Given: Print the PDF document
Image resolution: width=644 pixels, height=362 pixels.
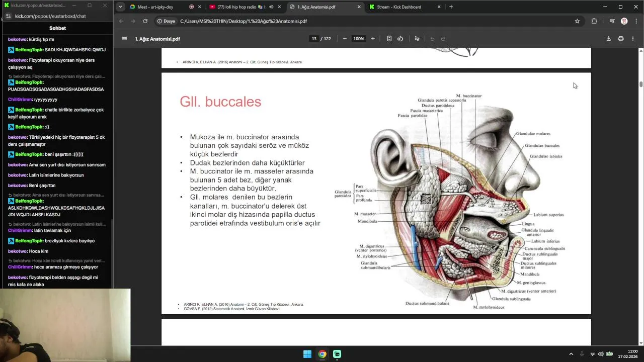Looking at the screenshot, I should point(621,39).
